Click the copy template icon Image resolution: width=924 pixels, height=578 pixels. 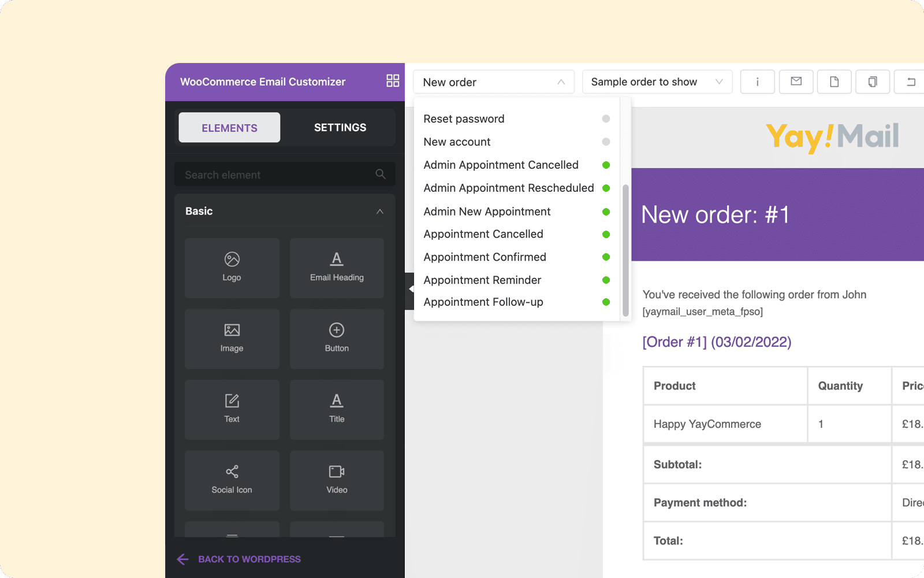point(873,81)
